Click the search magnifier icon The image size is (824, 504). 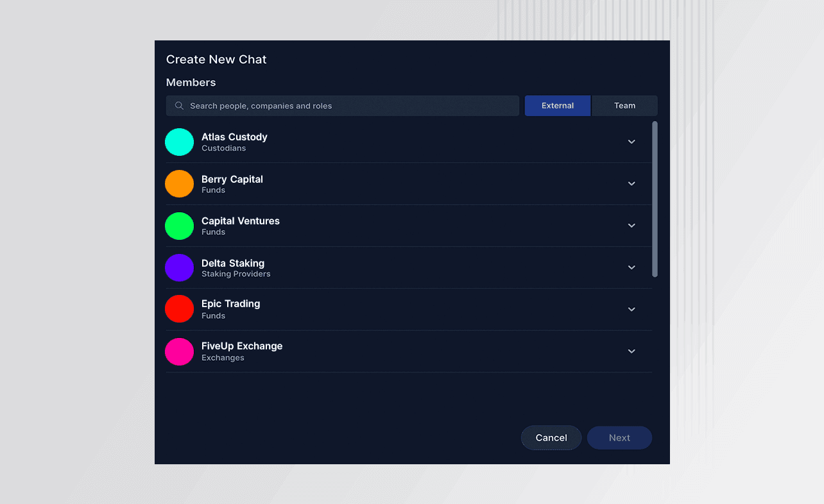179,106
